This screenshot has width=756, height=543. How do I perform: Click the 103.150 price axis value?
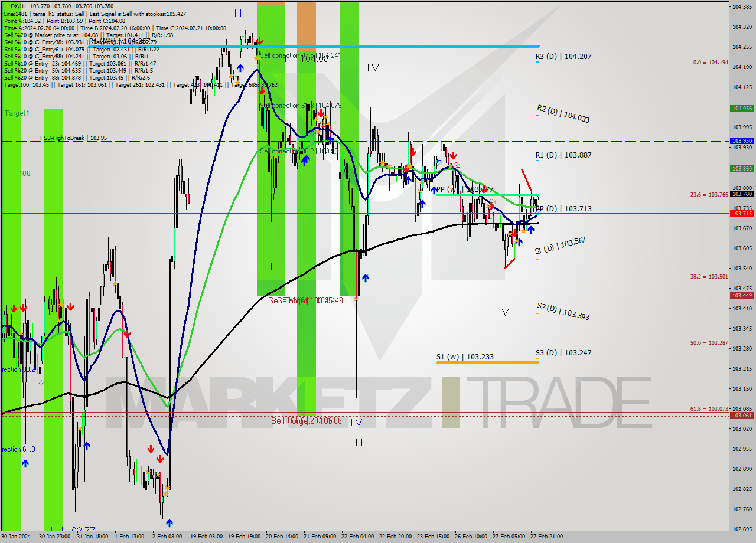pyautogui.click(x=741, y=388)
